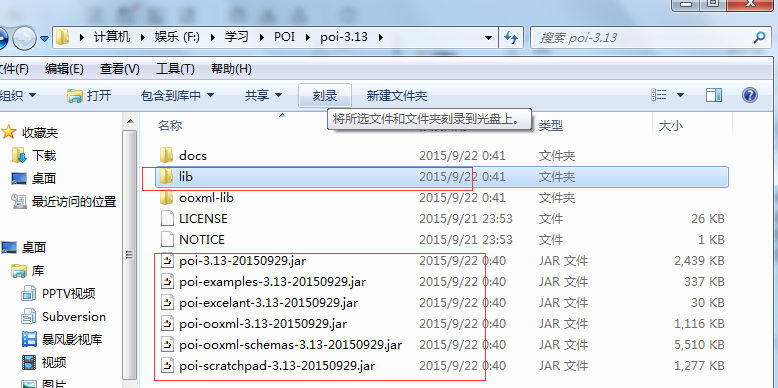Screen dimensions: 778x388
Task: Click 娱乐 (F:) in the address breadcrumb
Action: 177,37
